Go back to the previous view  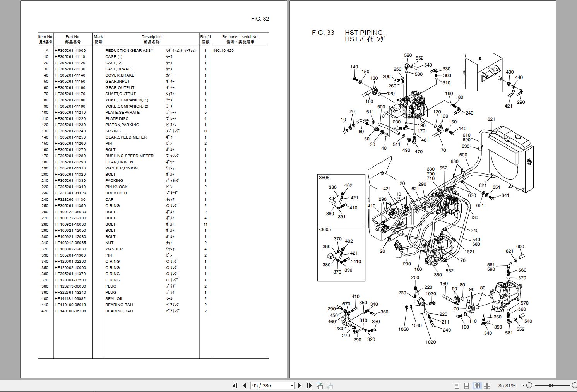[x=319, y=385]
